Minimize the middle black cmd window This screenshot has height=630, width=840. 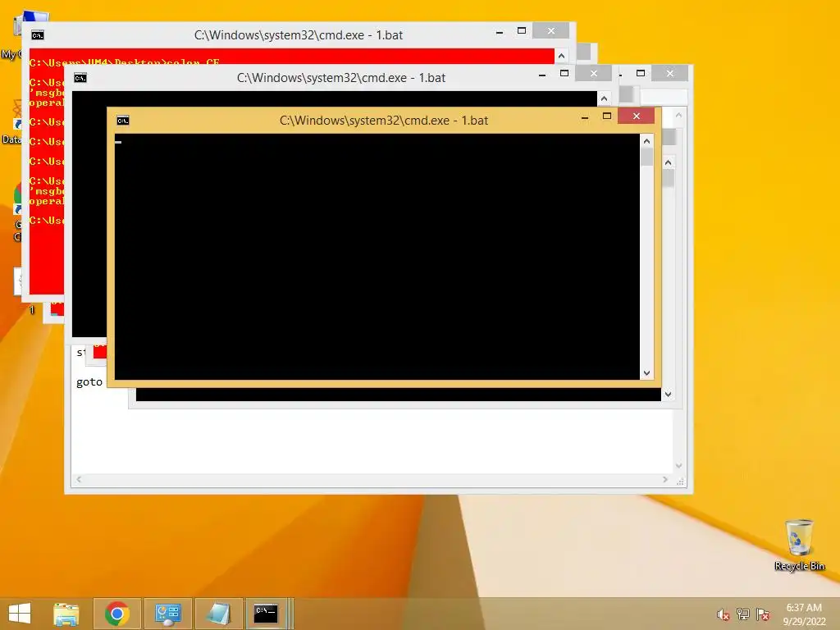(542, 74)
